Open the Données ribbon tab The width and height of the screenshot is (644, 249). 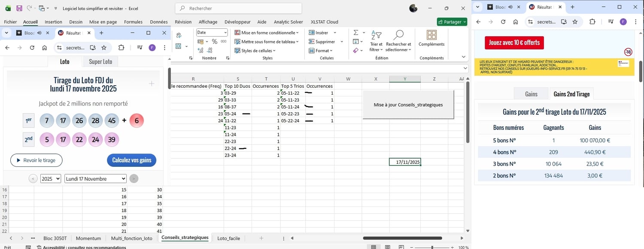pos(159,22)
